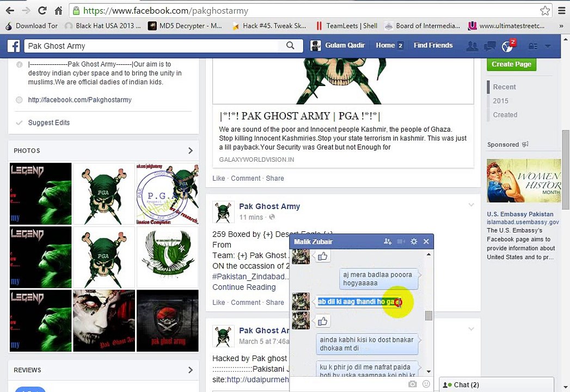570x392 pixels.
Task: Open the Sponsored megaphone icon
Action: click(x=525, y=144)
